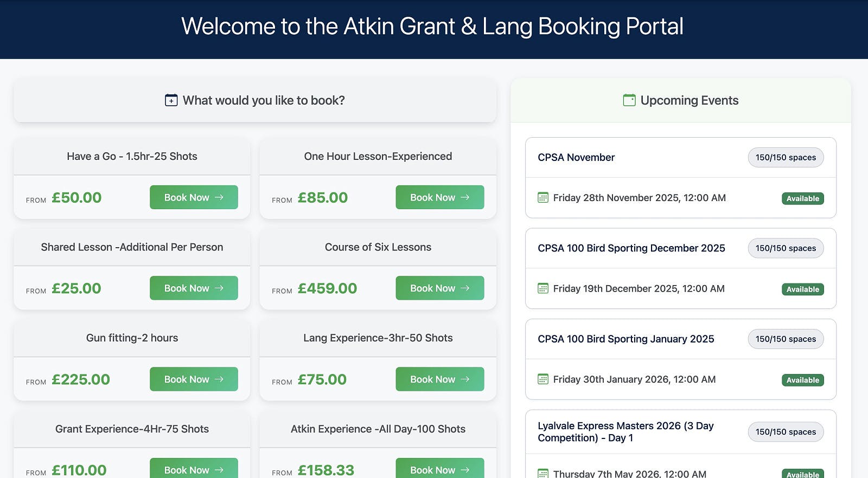Click the £158.33 price
Screen dimensions: 868x478
click(326, 470)
